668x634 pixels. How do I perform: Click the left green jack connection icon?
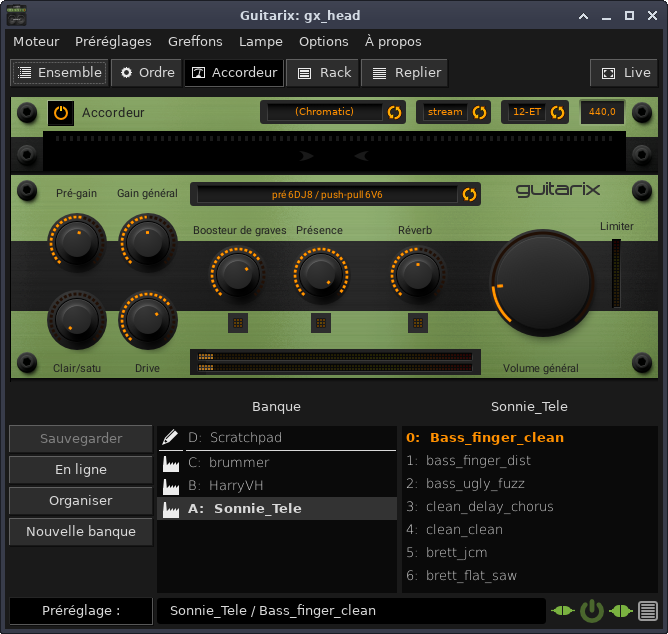(563, 610)
